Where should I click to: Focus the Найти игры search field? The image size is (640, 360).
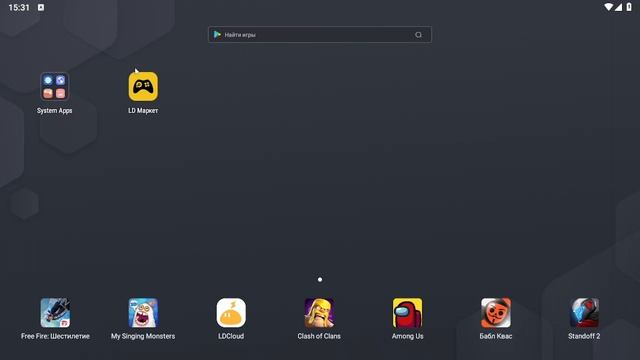click(320, 35)
